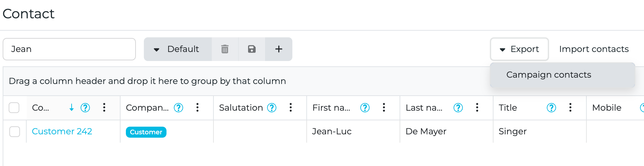The image size is (644, 166).
Task: Open First name column three-dot menu
Action: pos(384,107)
